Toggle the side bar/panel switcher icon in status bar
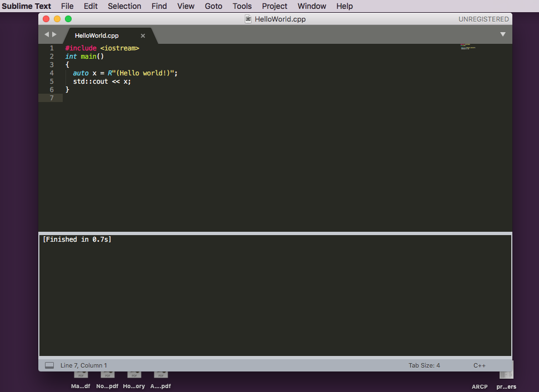Screen dimensions: 539x392 click(49, 365)
